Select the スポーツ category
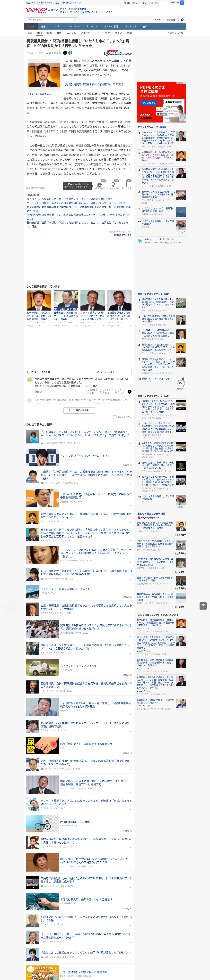This screenshot has width=210, height=980. [x=86, y=33]
